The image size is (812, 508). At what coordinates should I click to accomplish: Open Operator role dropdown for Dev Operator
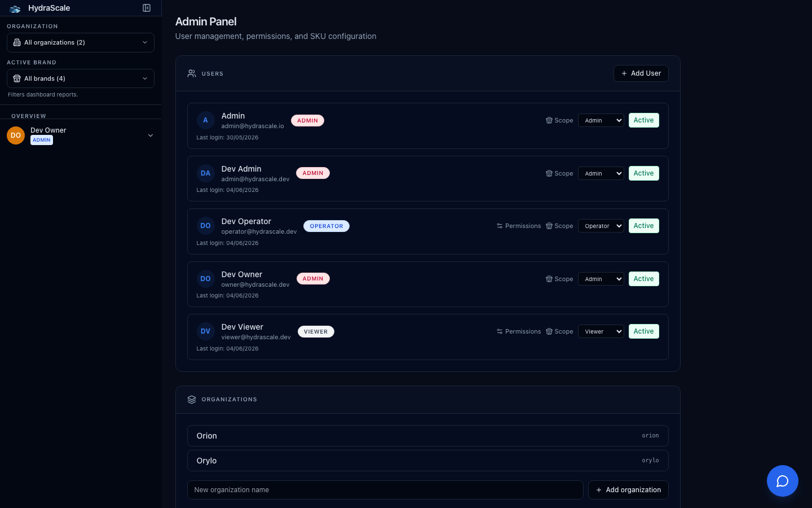click(x=601, y=226)
